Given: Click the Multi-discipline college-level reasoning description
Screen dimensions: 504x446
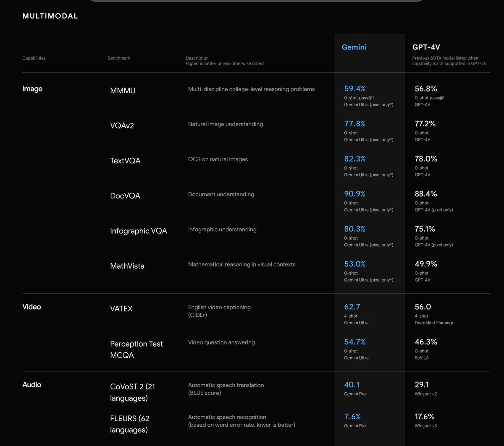Looking at the screenshot, I should 251,89.
